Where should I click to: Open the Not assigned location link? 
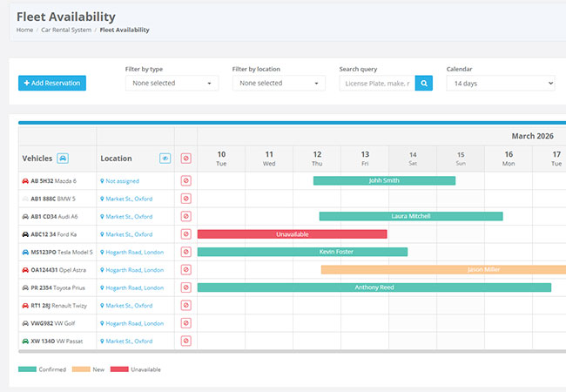point(119,181)
